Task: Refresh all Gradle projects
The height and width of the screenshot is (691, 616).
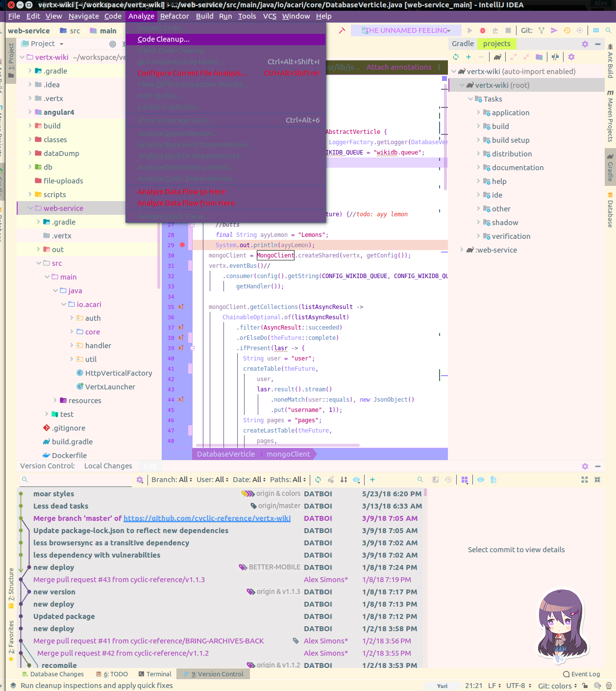Action: [455, 57]
